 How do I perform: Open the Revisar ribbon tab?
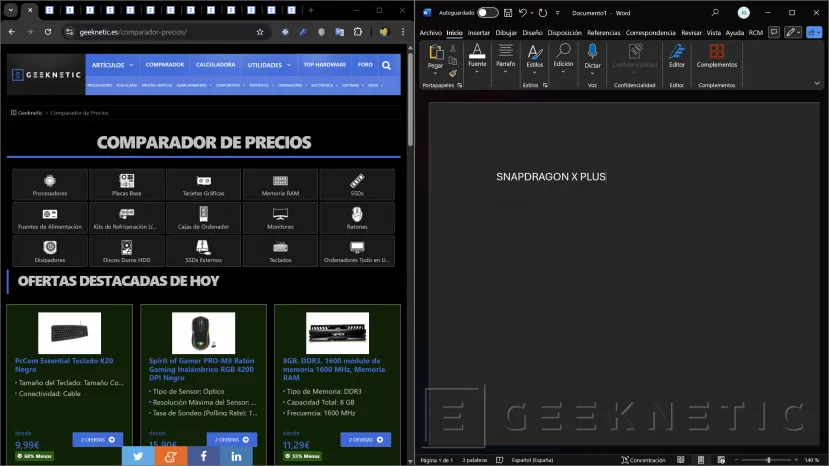pos(691,33)
